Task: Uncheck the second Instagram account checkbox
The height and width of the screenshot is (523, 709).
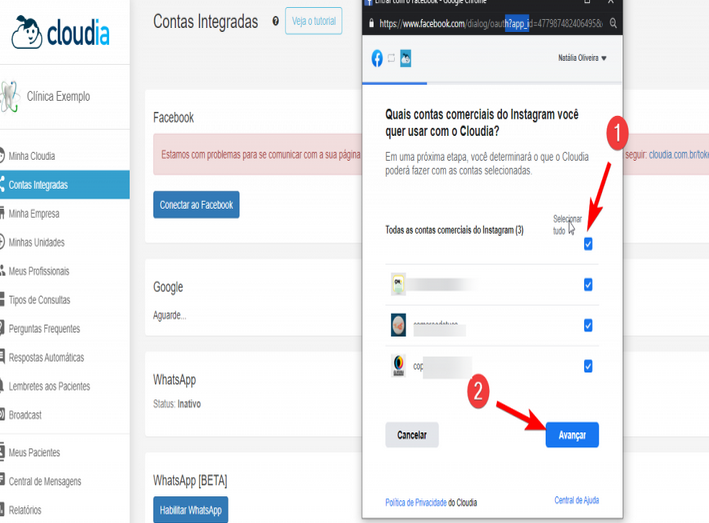Action: coord(588,325)
